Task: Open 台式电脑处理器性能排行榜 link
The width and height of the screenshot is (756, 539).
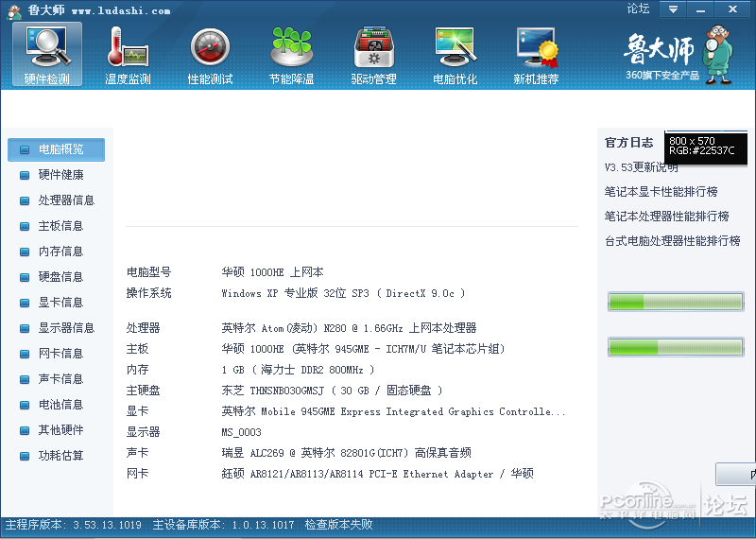Action: point(673,241)
